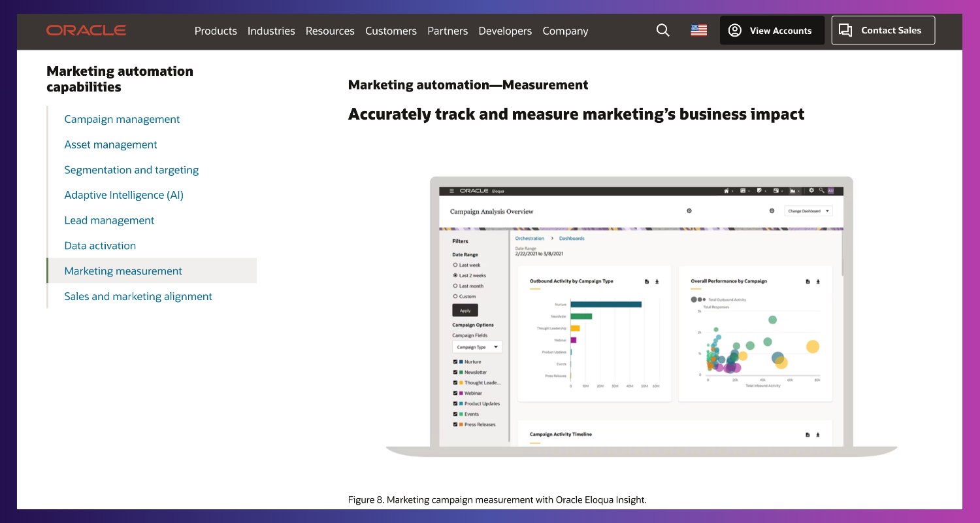Open the Eloqua settings gear icon
Viewport: 980px width, 523px height.
811,190
